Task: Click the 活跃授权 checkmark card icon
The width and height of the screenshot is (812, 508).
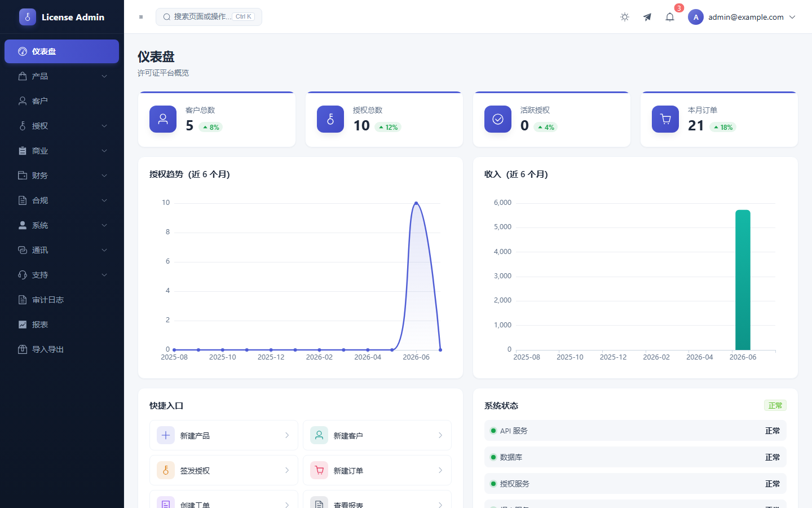Action: [498, 119]
